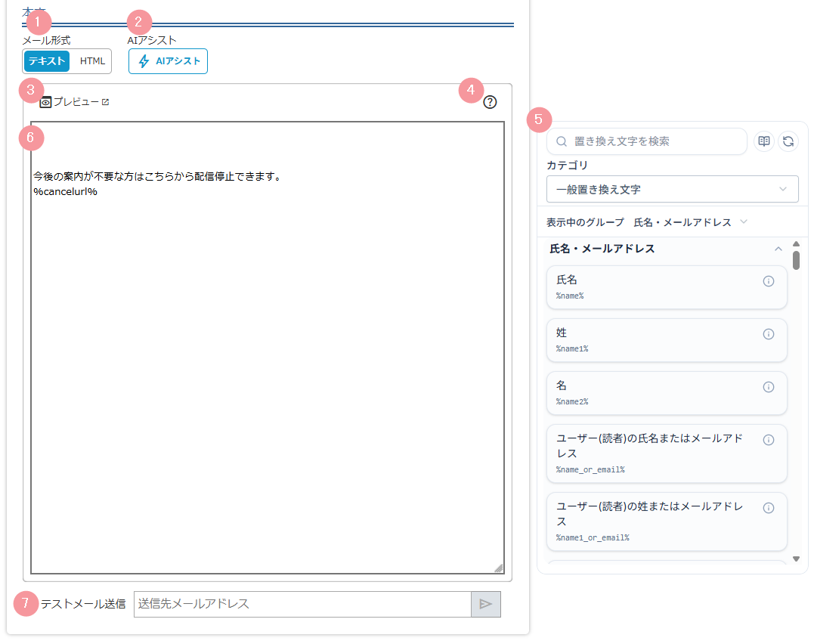This screenshot has width=814, height=644.
Task: Open the 一般置き換え文字 category dropdown
Action: click(x=672, y=189)
